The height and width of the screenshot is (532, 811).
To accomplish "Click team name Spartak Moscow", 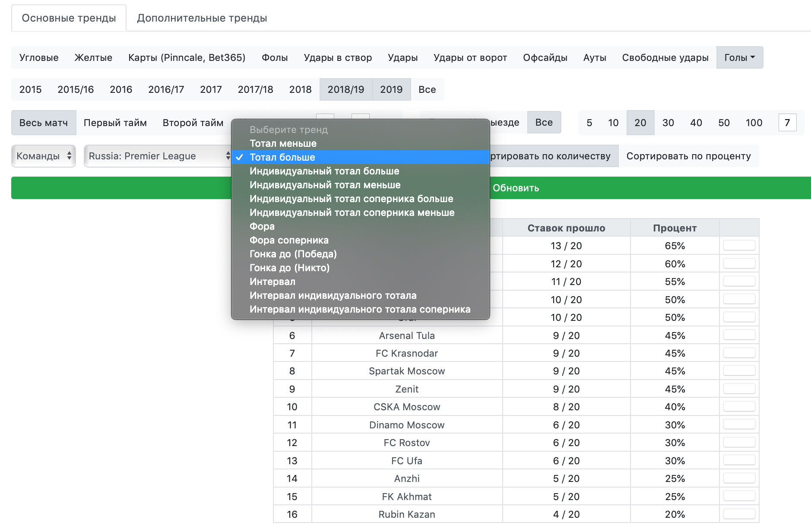I will pyautogui.click(x=407, y=371).
